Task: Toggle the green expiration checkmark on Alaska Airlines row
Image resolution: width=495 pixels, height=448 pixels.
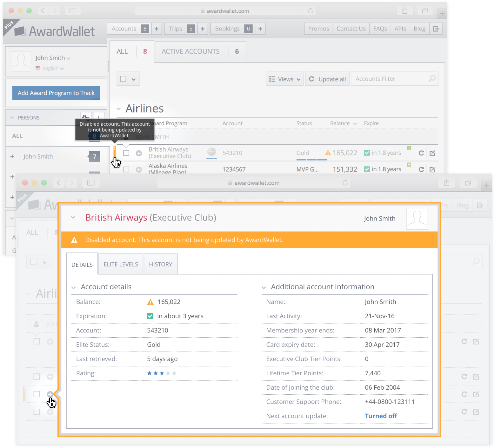Action: [x=367, y=169]
